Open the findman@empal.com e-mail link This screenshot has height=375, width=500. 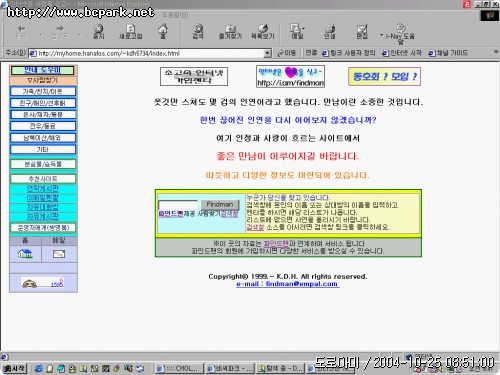point(288,284)
